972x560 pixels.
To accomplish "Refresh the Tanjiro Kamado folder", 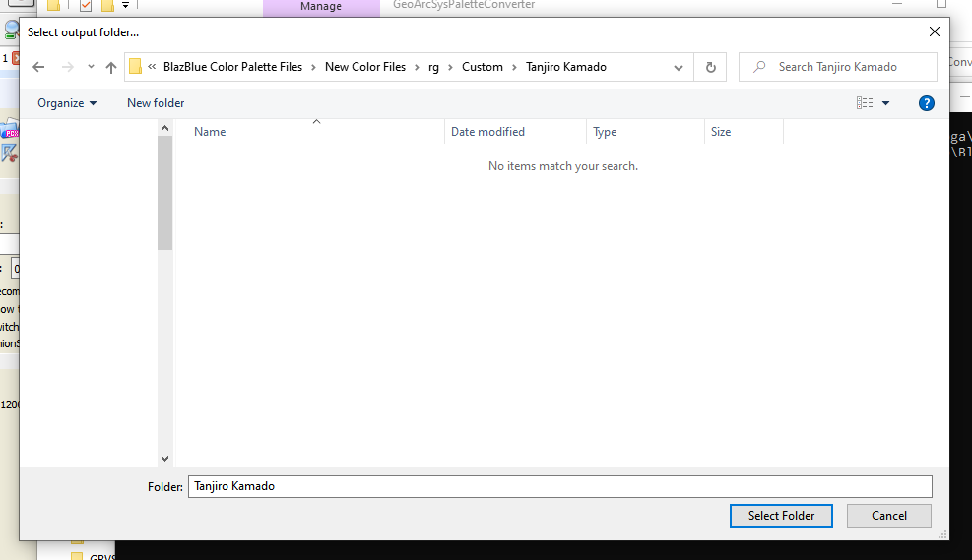I will point(710,67).
